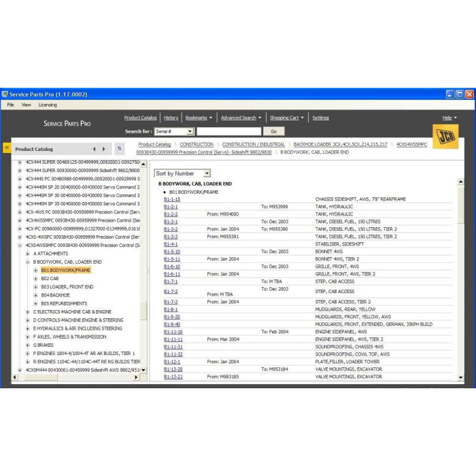Select 4CXSM444 00430001-00459999 Sideshift tree item
Screen dimensions: 476x476
tap(82, 370)
